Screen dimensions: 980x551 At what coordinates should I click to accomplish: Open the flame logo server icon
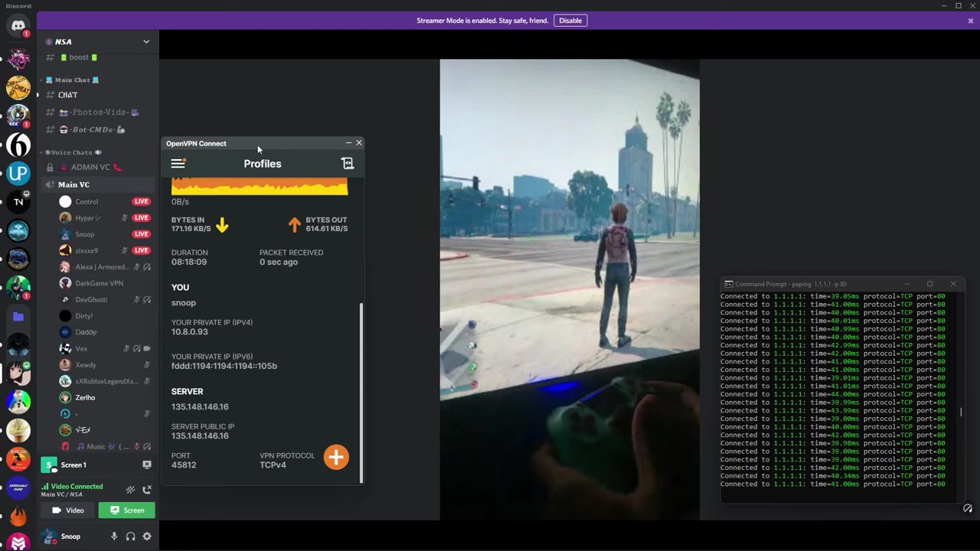[x=18, y=515]
